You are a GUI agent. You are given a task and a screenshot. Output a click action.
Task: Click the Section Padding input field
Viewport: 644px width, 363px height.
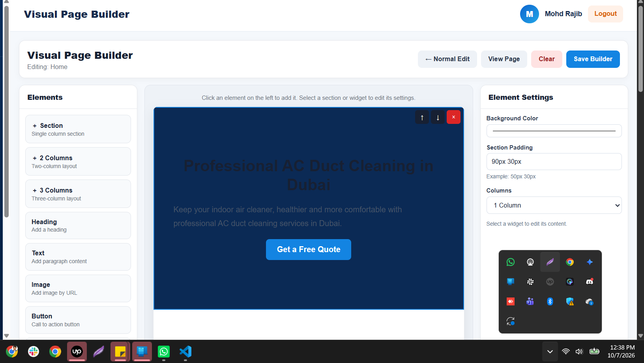coord(554,161)
